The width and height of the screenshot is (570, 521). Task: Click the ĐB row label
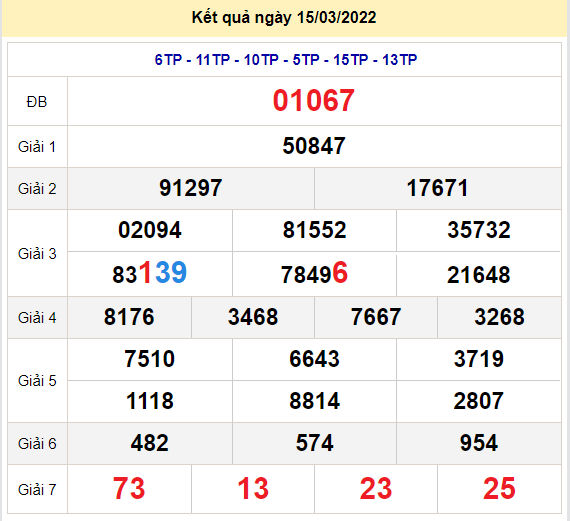[37, 102]
